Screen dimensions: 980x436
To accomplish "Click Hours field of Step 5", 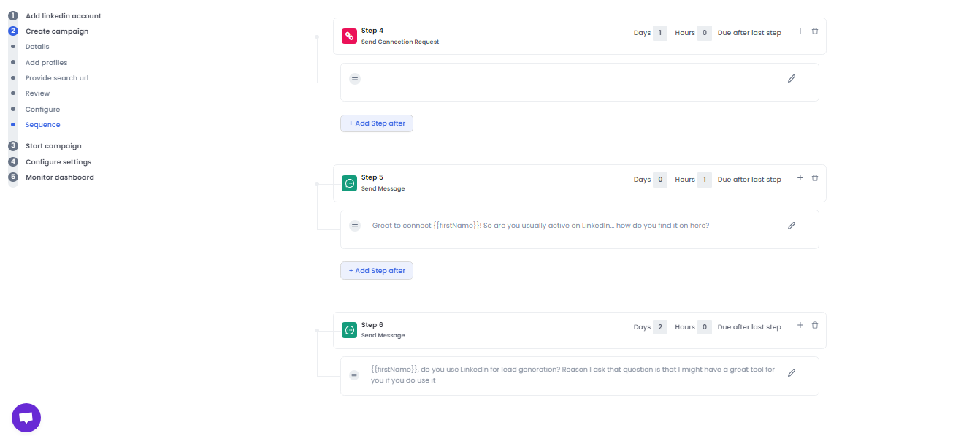I will point(704,180).
